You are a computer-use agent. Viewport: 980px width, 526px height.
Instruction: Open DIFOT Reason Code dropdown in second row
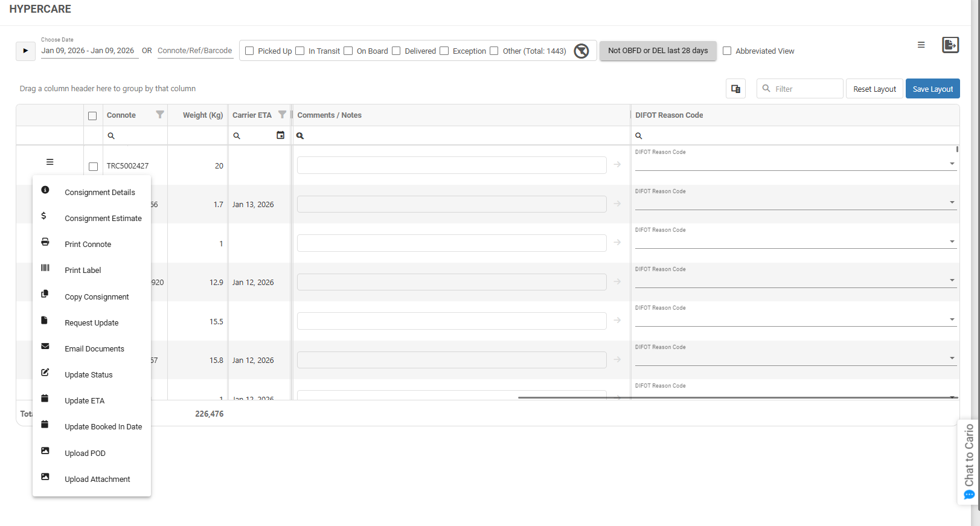click(952, 202)
